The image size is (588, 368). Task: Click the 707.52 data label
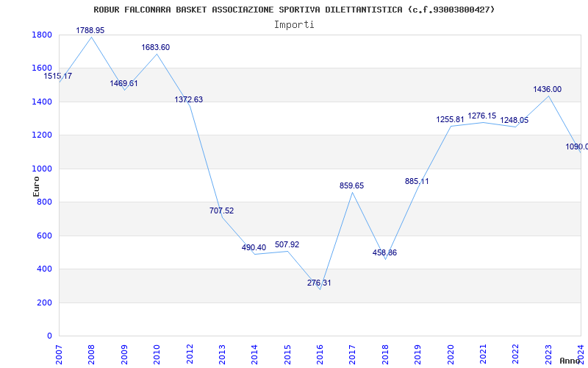222,210
